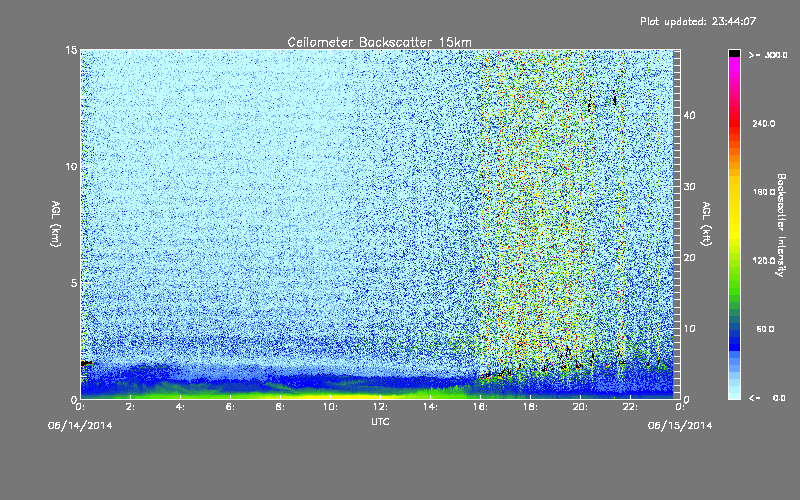Click the '12:' hour tick on time axis
This screenshot has width=800, height=500.
[381, 407]
